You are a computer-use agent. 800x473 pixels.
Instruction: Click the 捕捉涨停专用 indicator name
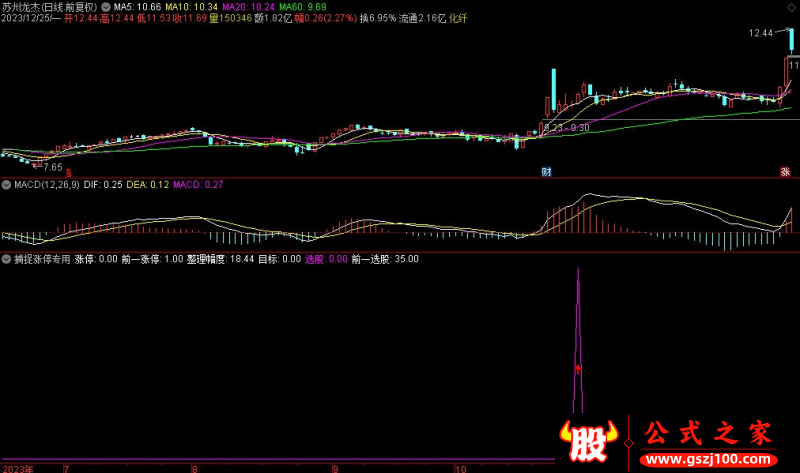[x=42, y=259]
